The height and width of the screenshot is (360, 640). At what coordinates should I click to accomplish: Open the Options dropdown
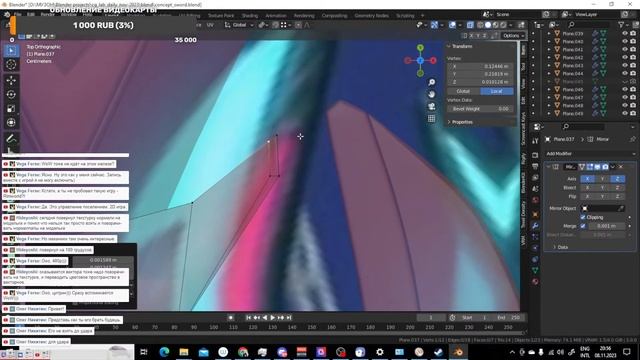(x=513, y=36)
